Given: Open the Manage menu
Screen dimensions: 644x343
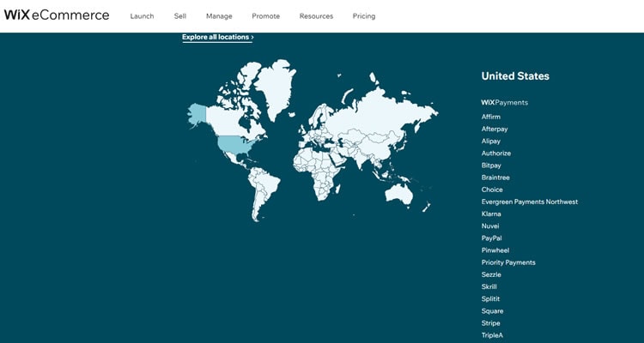Looking at the screenshot, I should (x=219, y=16).
